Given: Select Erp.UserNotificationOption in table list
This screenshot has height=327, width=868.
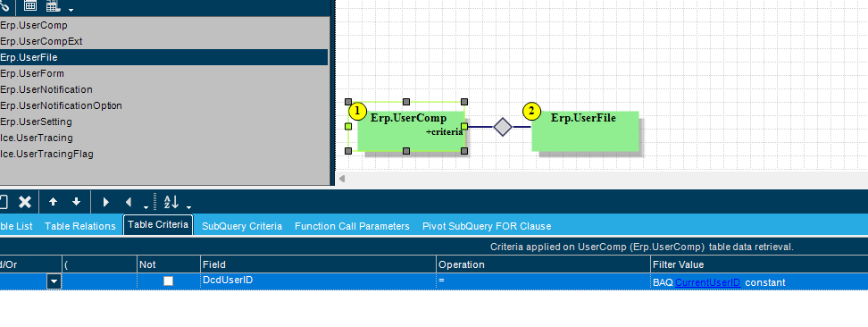Looking at the screenshot, I should tap(163, 105).
